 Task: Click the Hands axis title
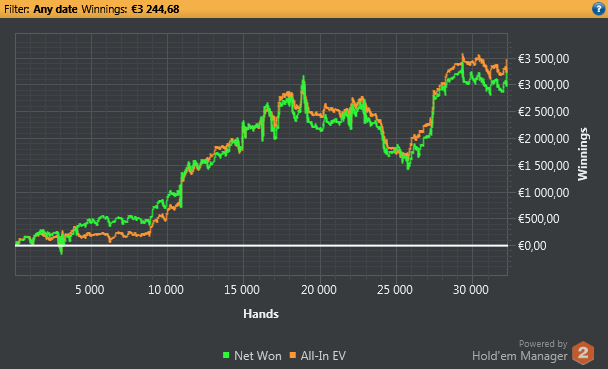tap(261, 314)
